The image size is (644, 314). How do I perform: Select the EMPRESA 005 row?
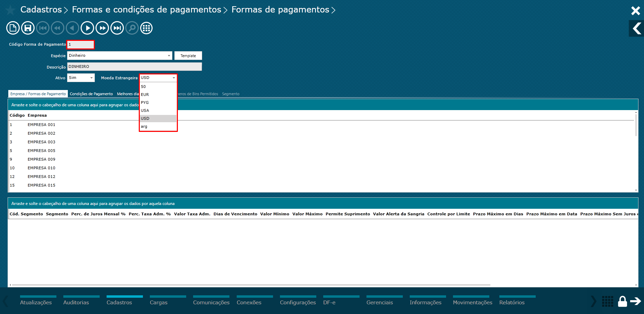(x=321, y=151)
